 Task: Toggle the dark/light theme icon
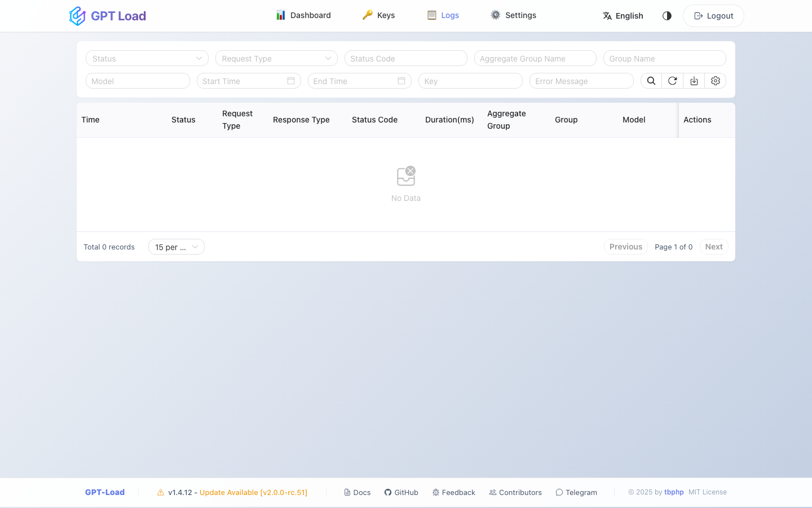tap(667, 16)
